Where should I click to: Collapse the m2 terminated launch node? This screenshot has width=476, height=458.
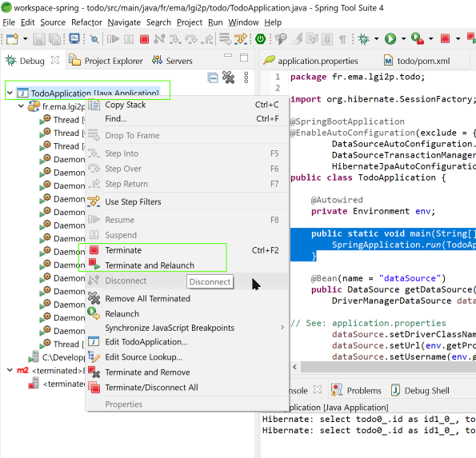pos(10,370)
